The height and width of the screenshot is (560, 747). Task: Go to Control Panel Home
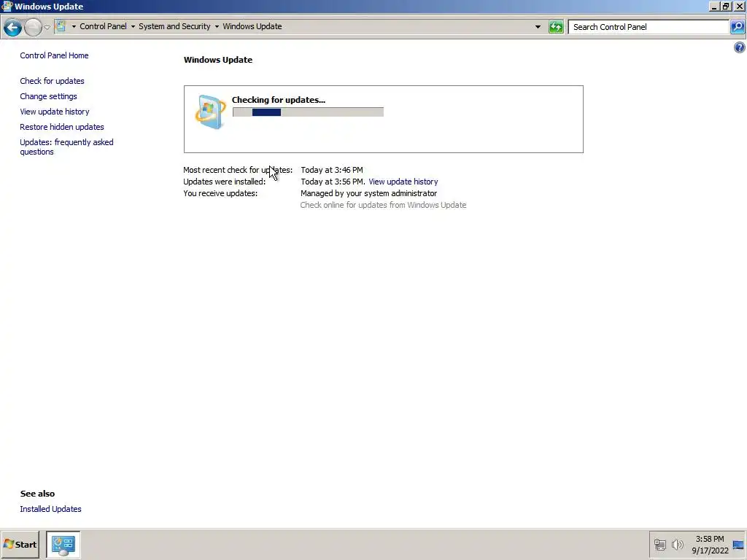coord(54,55)
